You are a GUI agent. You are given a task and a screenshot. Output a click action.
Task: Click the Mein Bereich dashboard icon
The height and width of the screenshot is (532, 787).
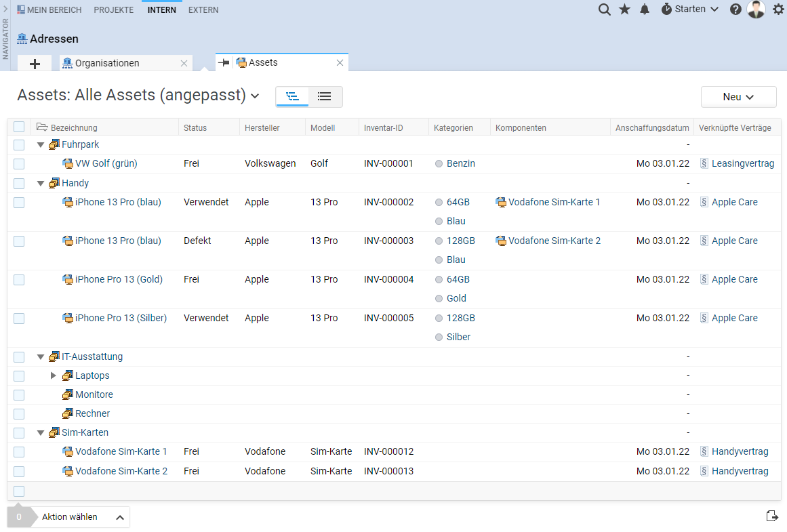tap(21, 9)
